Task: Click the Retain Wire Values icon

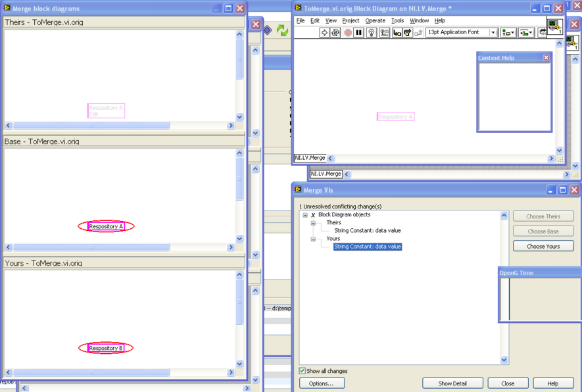Action: click(x=384, y=32)
